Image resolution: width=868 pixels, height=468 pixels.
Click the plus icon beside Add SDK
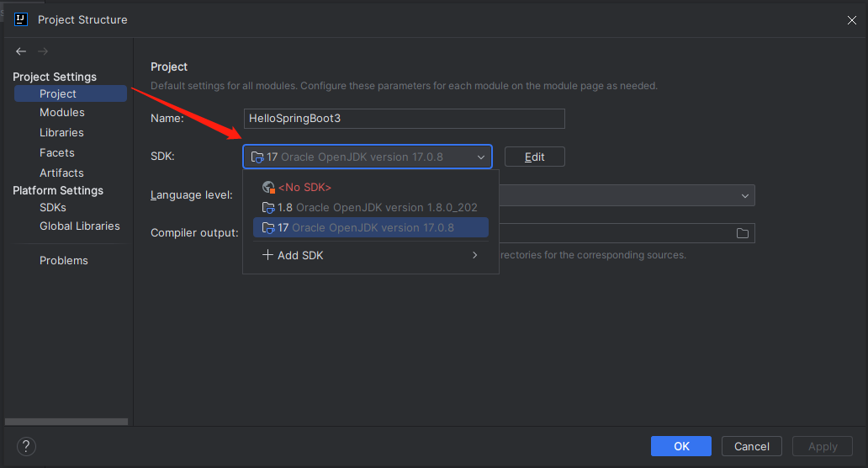[x=267, y=255]
